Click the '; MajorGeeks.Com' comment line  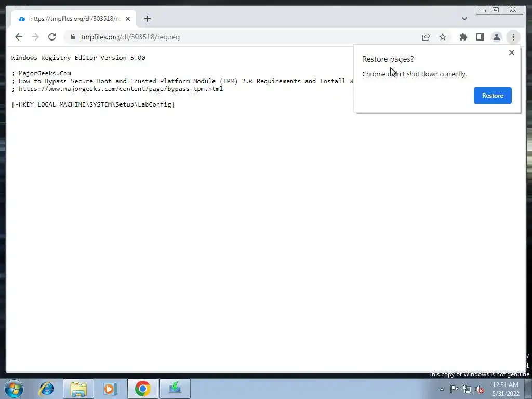(x=41, y=73)
